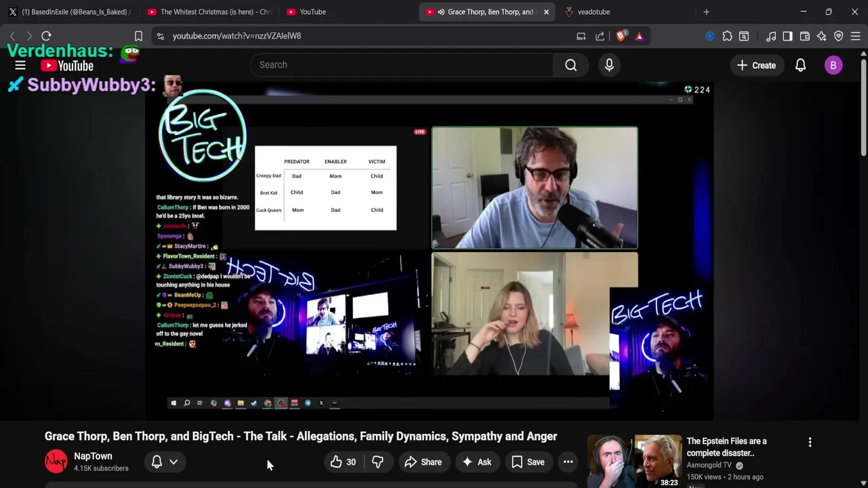
Task: Click the install app icon in address bar
Action: [x=581, y=36]
